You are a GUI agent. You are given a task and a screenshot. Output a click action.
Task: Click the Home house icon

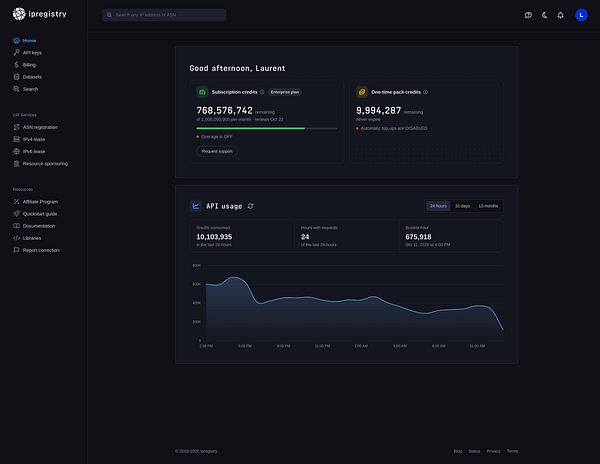[16, 41]
